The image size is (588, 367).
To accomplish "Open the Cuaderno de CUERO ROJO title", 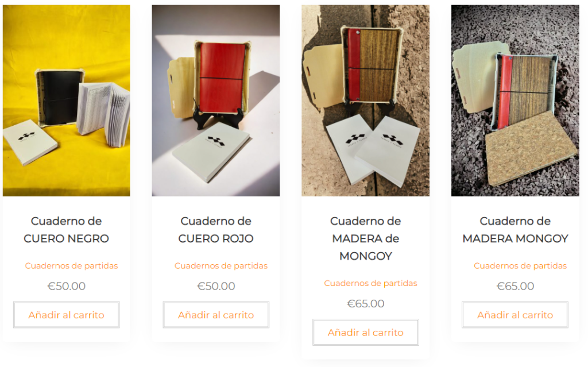I will [x=216, y=230].
